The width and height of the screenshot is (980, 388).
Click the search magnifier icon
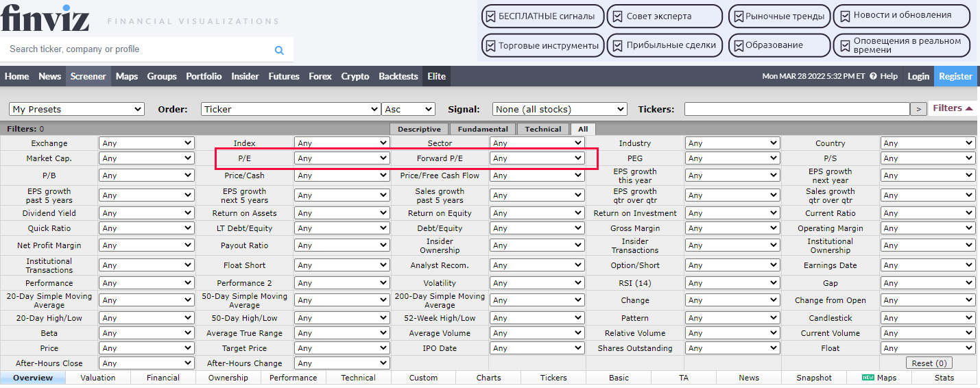(x=279, y=50)
